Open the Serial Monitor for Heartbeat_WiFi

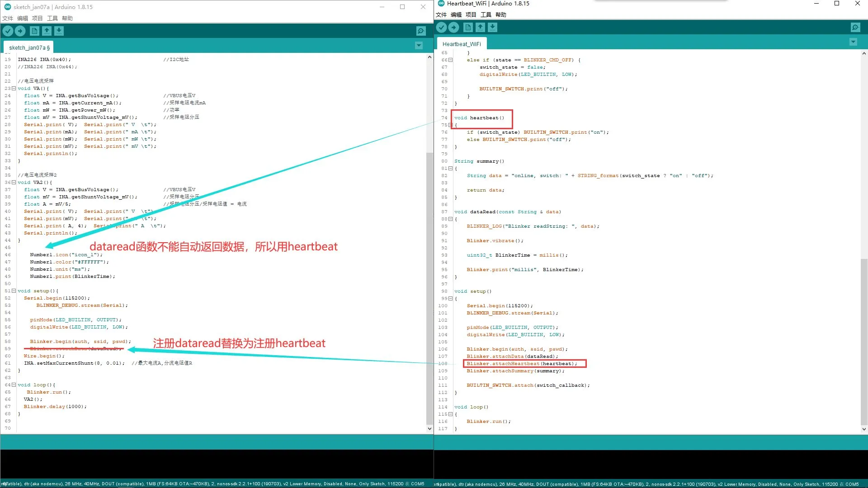click(855, 28)
